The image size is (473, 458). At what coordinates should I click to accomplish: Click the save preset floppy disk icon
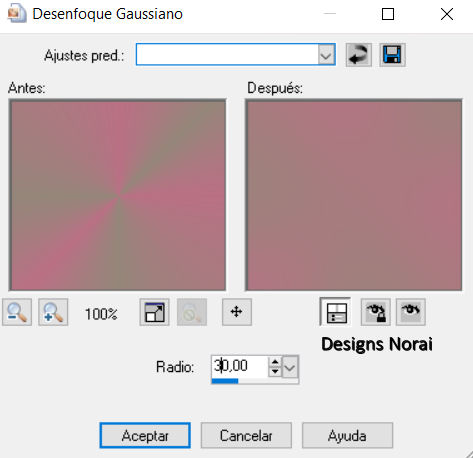click(x=392, y=55)
